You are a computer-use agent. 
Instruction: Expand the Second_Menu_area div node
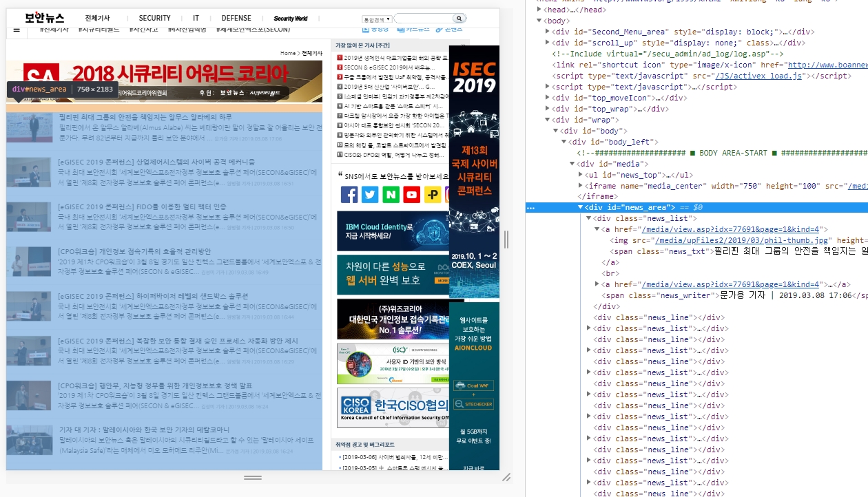[548, 31]
